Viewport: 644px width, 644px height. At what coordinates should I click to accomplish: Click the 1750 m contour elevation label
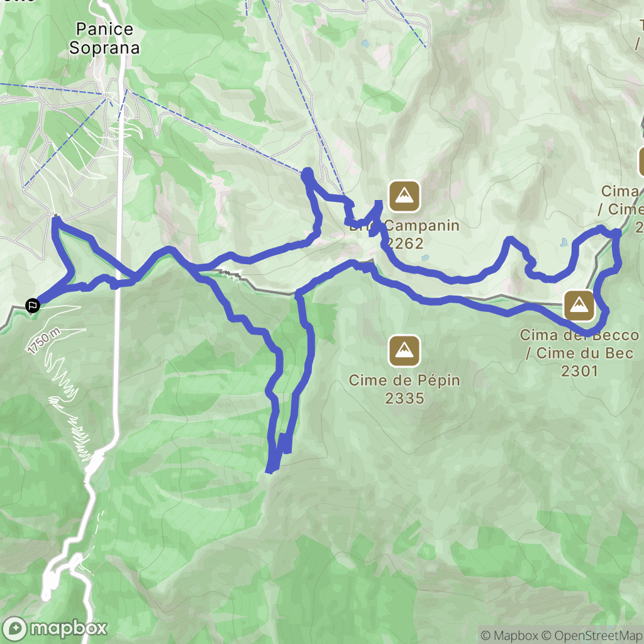coord(45,341)
